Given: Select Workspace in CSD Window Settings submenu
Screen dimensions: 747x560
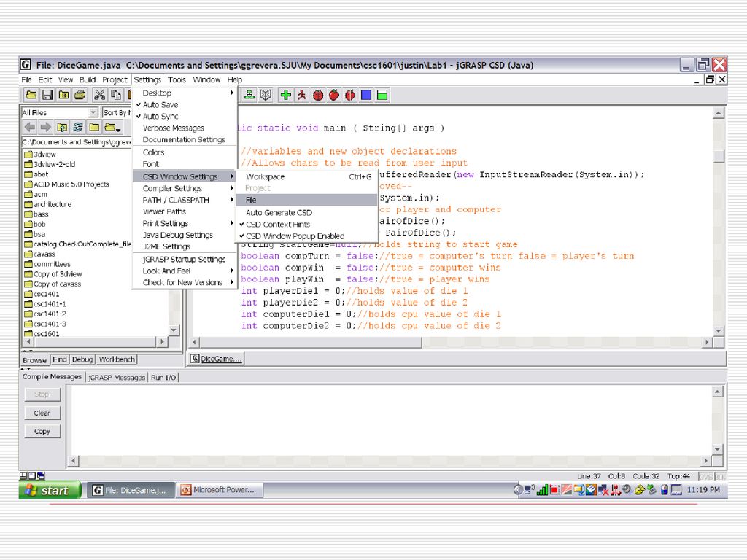Looking at the screenshot, I should (x=307, y=176).
